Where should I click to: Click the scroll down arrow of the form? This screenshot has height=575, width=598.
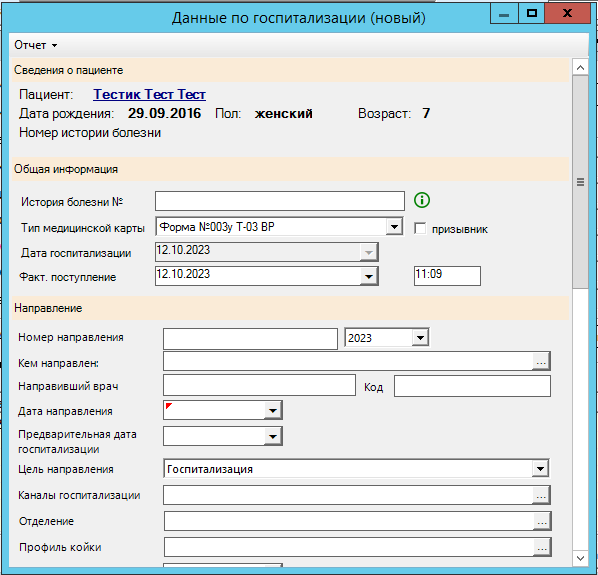(x=580, y=558)
